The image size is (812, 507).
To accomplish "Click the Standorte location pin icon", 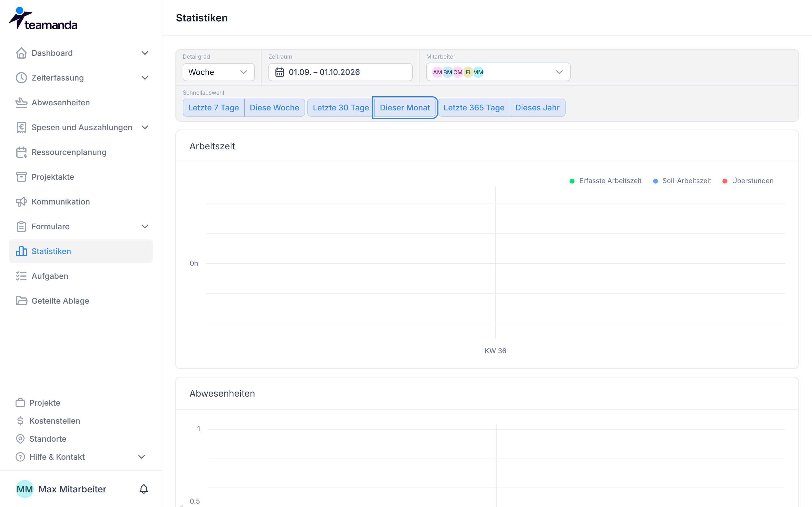I will click(x=20, y=439).
